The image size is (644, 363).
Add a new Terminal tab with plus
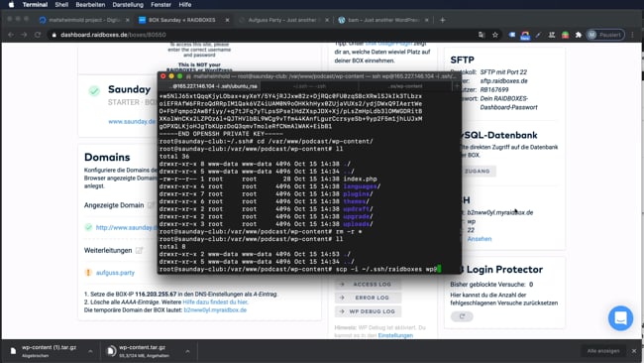[457, 86]
